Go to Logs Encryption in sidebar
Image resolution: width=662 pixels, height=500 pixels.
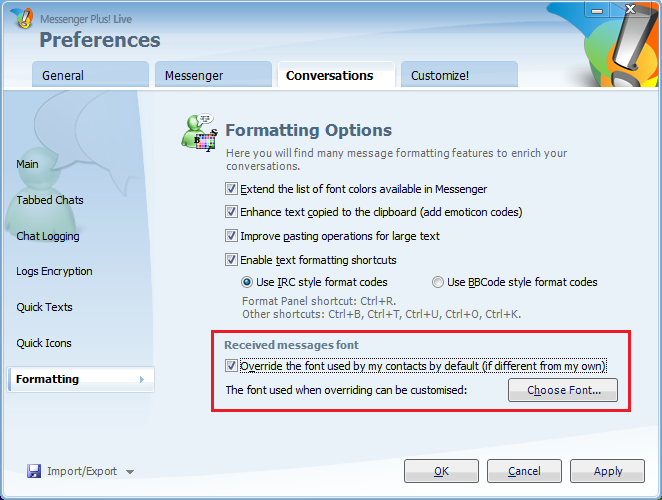click(x=54, y=271)
